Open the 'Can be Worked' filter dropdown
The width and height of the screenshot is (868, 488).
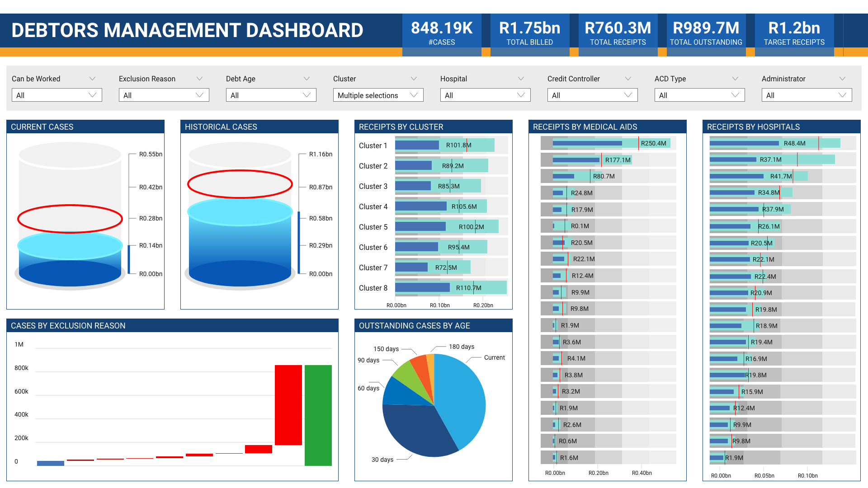point(57,95)
